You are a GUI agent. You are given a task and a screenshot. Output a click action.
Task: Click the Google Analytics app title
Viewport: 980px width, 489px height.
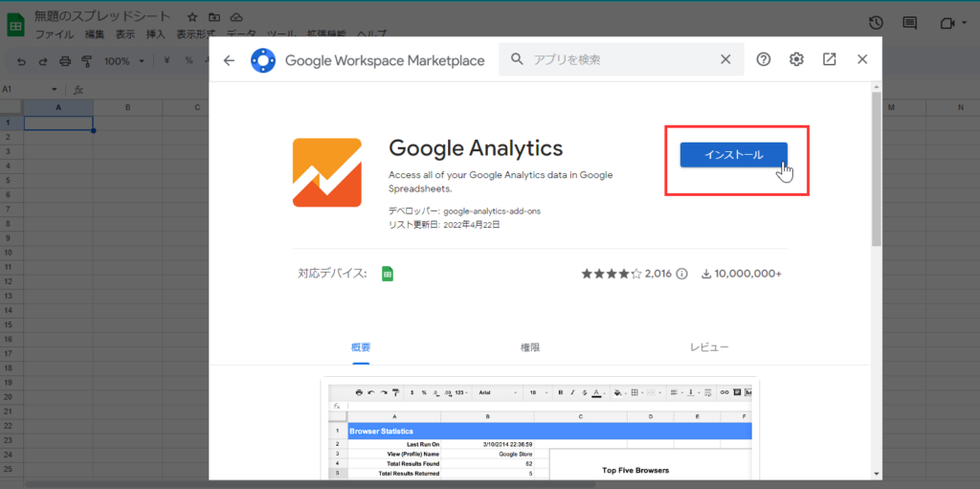click(x=476, y=148)
